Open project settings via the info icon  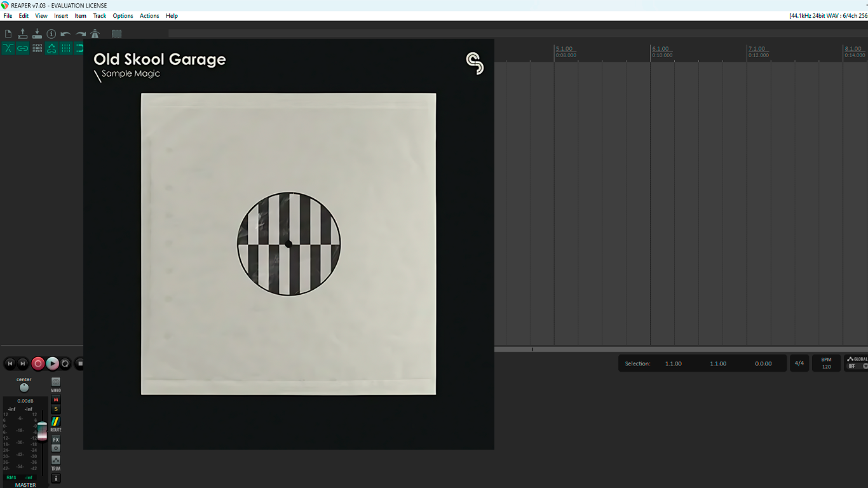click(51, 34)
